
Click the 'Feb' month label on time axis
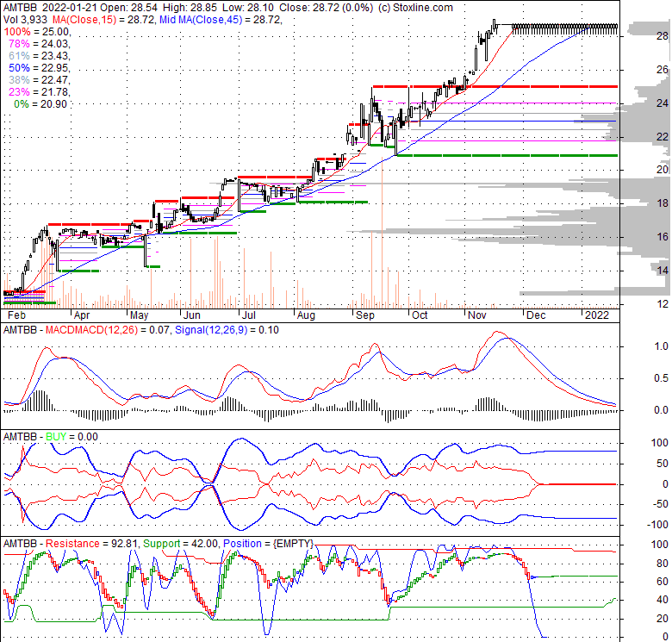[16, 315]
